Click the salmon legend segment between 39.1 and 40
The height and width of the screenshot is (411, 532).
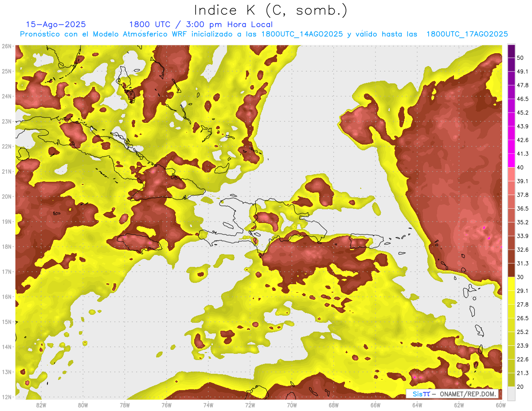511,174
